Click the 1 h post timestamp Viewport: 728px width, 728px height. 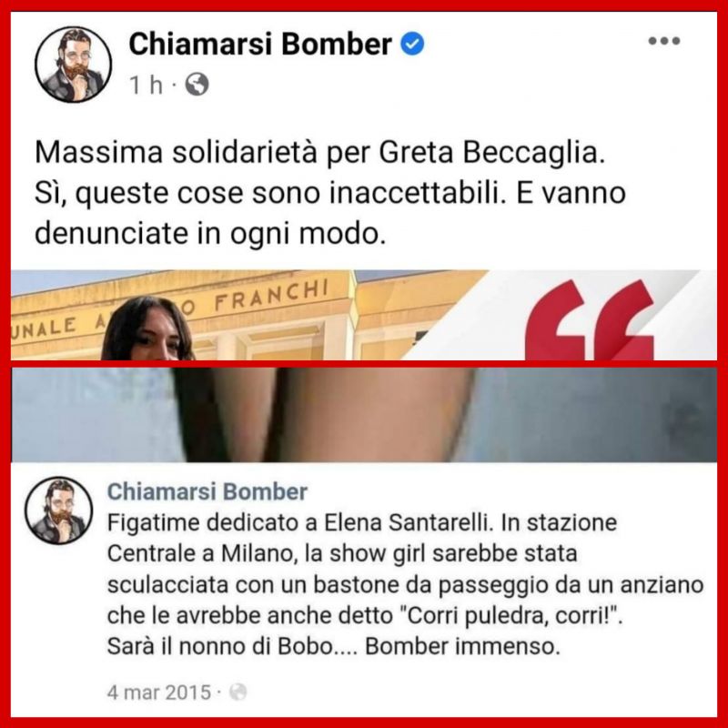pyautogui.click(x=146, y=85)
